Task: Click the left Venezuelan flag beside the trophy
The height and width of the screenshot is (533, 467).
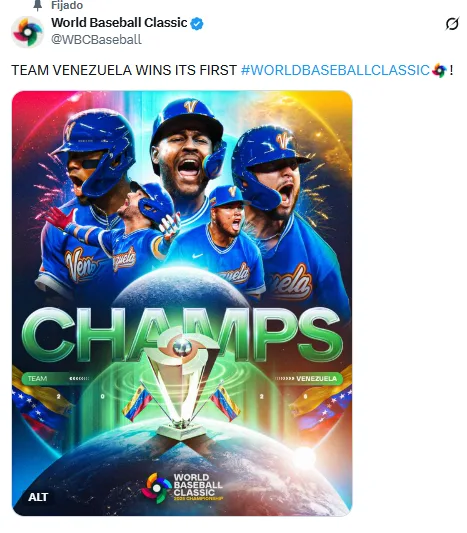Action: [x=137, y=402]
